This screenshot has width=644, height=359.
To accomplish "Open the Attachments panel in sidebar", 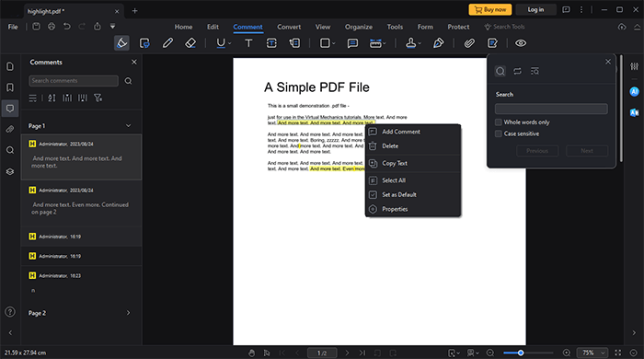I will (x=10, y=130).
